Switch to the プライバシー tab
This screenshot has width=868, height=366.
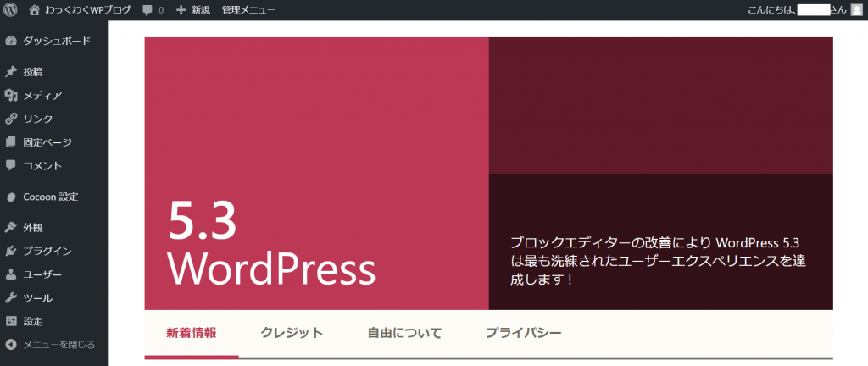523,333
